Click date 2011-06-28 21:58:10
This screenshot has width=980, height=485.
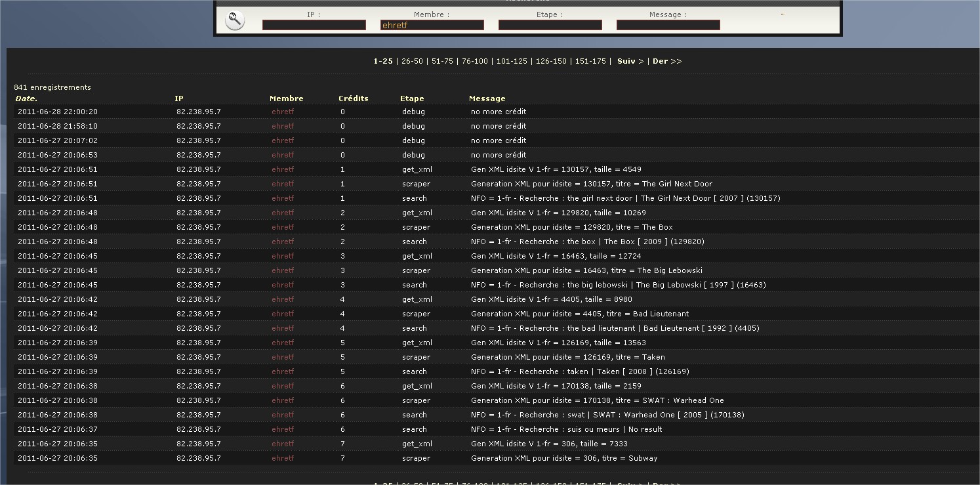pos(58,126)
